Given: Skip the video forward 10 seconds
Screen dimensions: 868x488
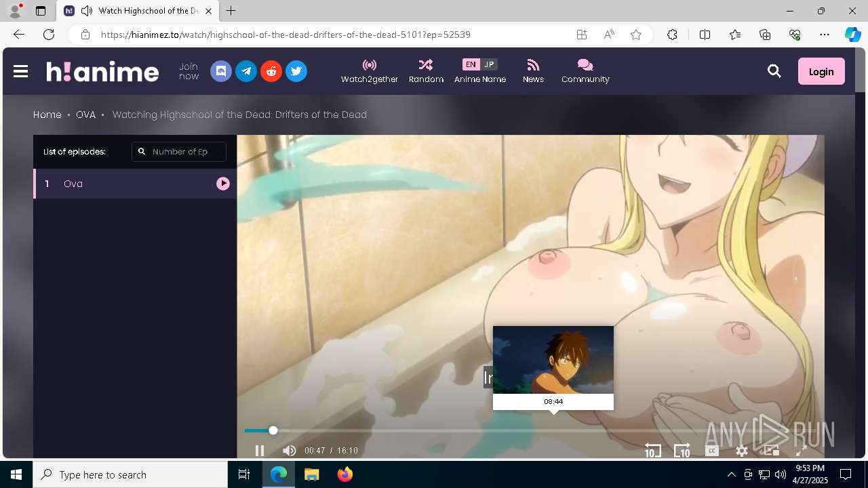Looking at the screenshot, I should pos(682,451).
